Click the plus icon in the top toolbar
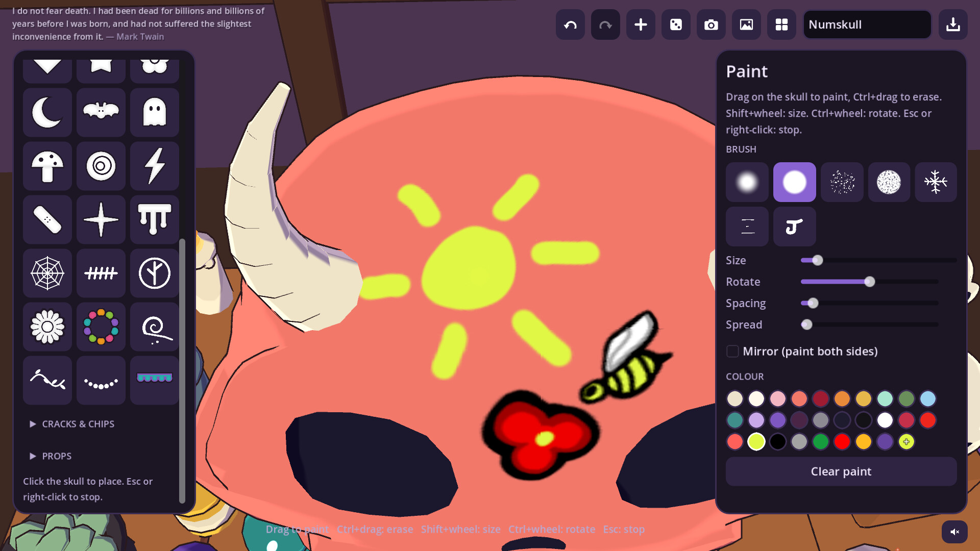Screen dimensions: 980x551 641,24
